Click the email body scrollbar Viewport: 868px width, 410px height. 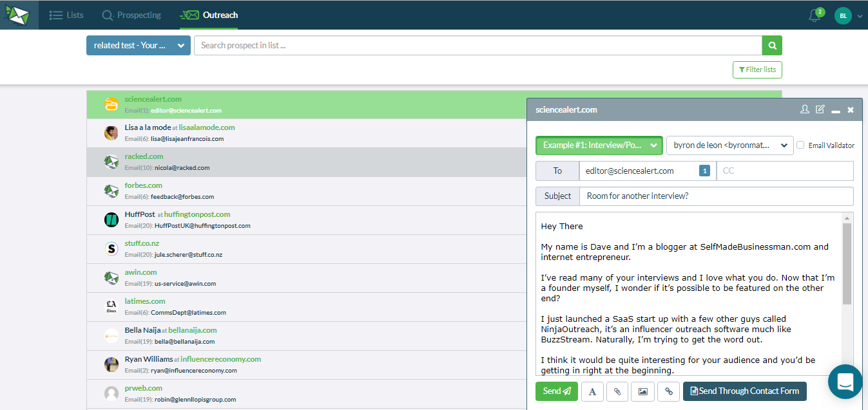[x=847, y=264]
